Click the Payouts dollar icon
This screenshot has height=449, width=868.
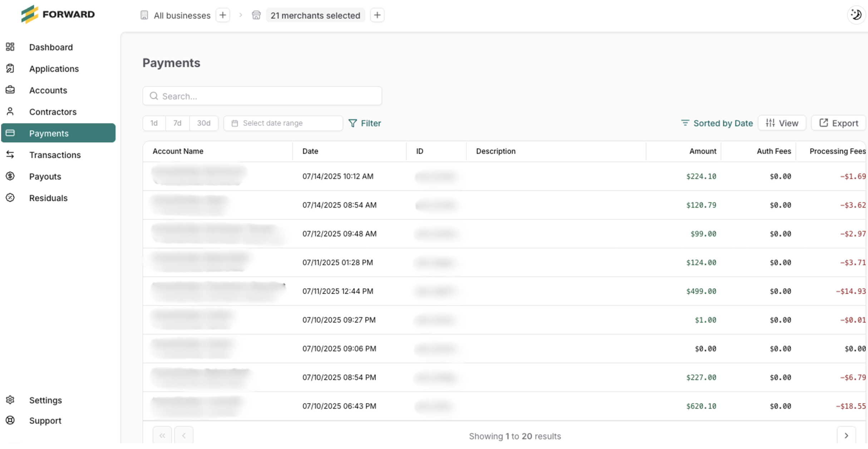10,176
